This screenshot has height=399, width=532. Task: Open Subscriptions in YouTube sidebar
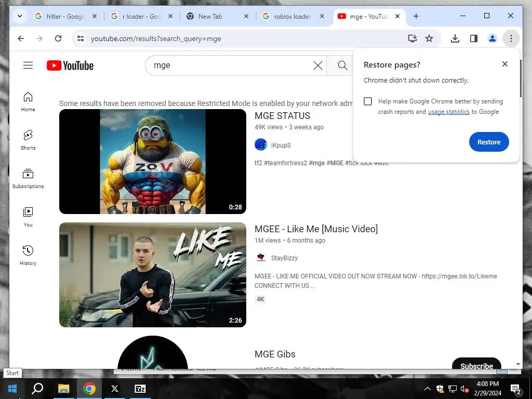pos(28,179)
